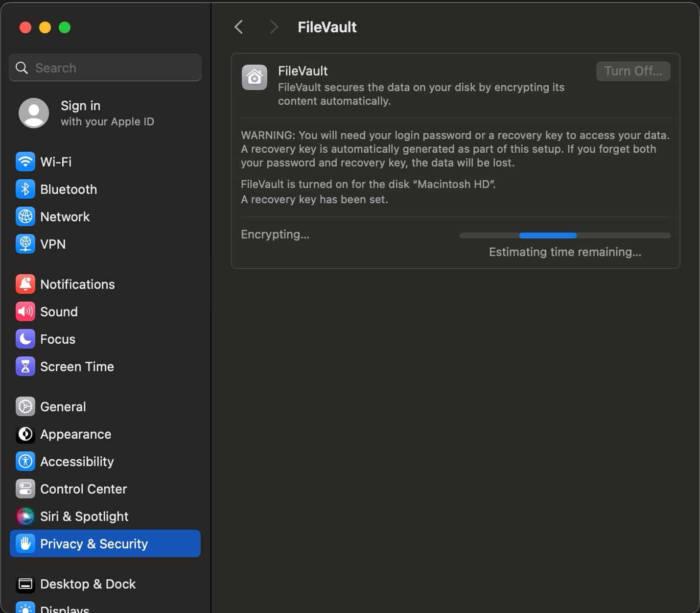Image resolution: width=700 pixels, height=613 pixels.
Task: Click the FileVault page title
Action: [327, 27]
